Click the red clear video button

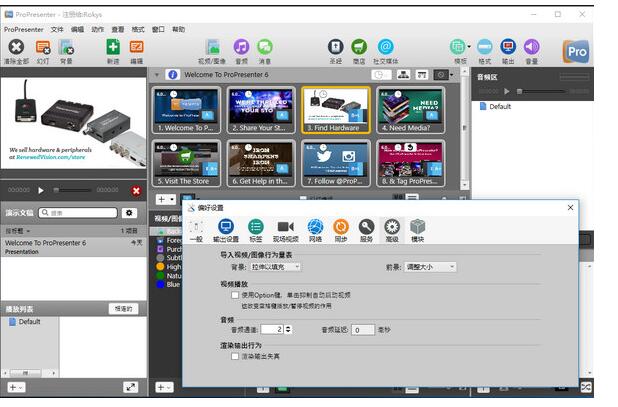pos(136,191)
